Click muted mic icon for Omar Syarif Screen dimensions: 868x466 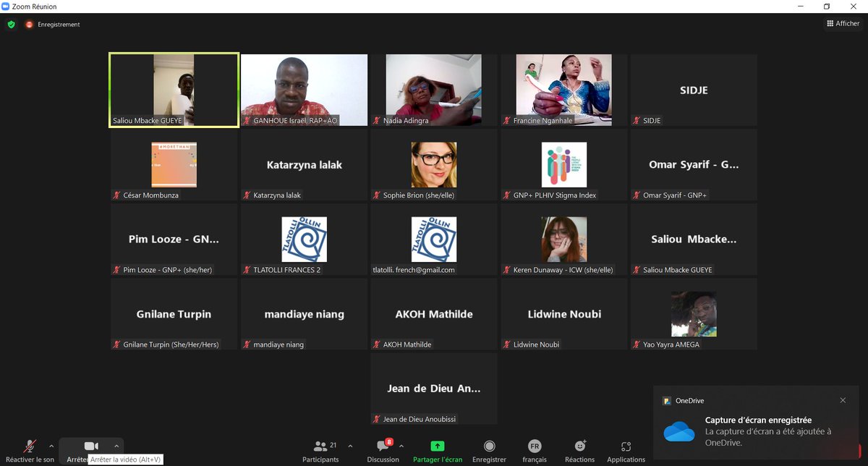pyautogui.click(x=637, y=195)
